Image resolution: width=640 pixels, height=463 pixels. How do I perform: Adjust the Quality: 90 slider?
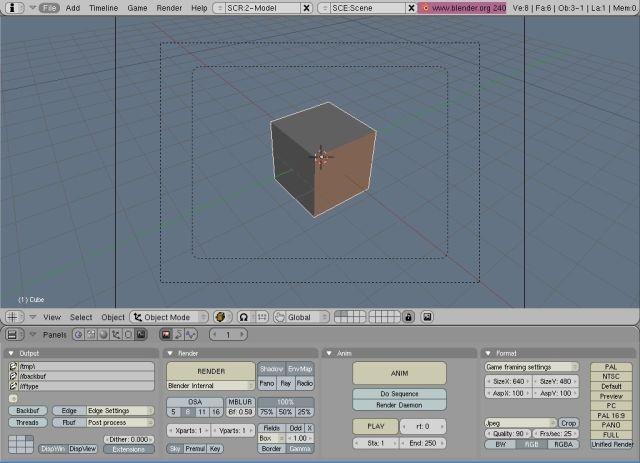tap(508, 434)
